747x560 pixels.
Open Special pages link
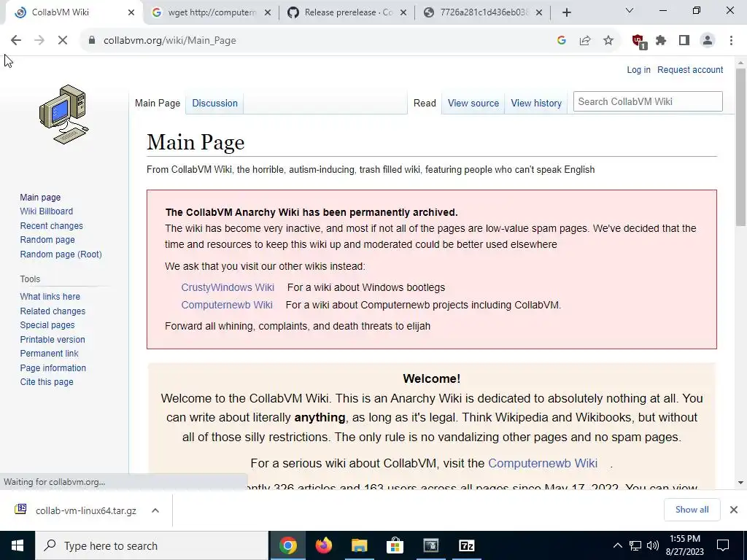(x=47, y=324)
